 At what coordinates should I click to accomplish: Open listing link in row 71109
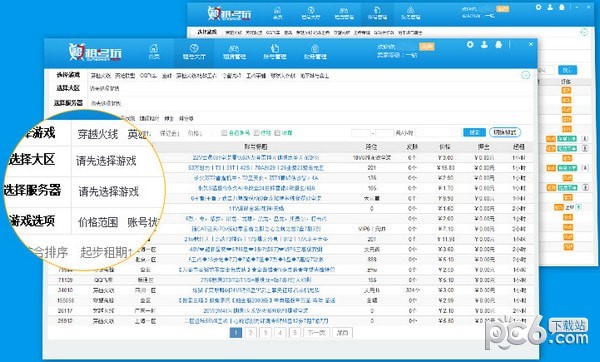[256, 280]
